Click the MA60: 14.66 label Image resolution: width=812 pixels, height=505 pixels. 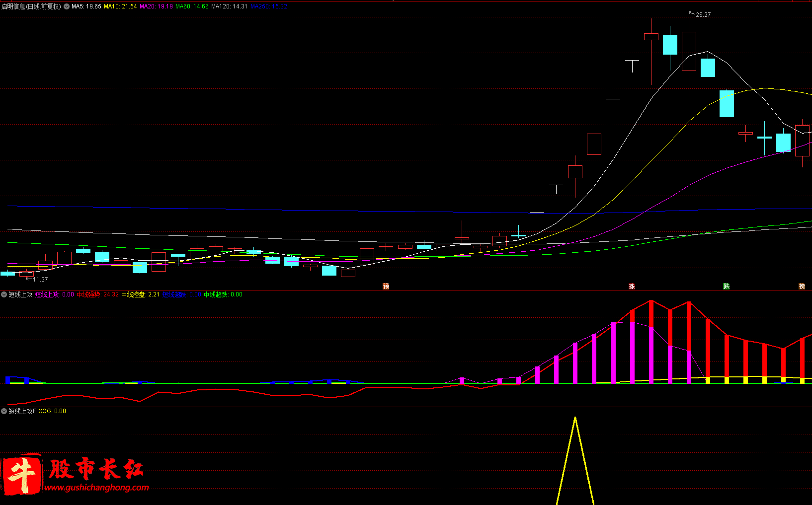tap(192, 6)
